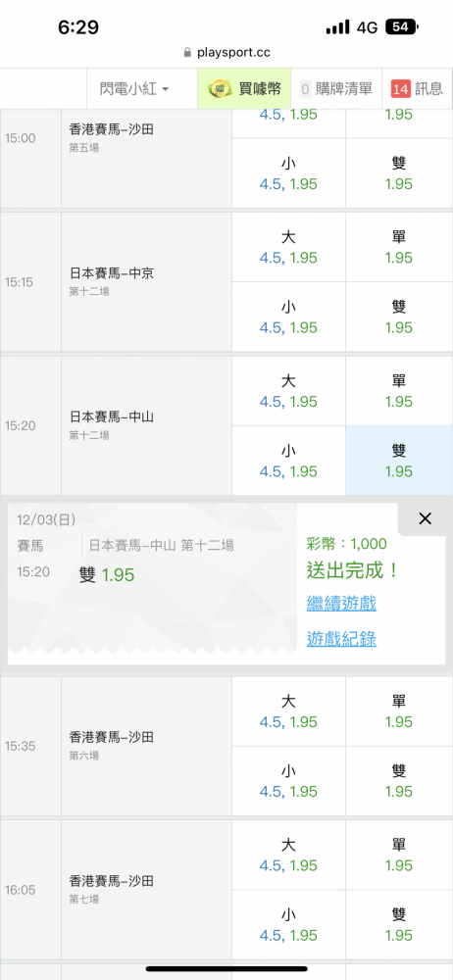Screen dimensions: 453x980
Task: Select 小 4.5 for the 16:05 沙田 race
Action: tap(288, 925)
